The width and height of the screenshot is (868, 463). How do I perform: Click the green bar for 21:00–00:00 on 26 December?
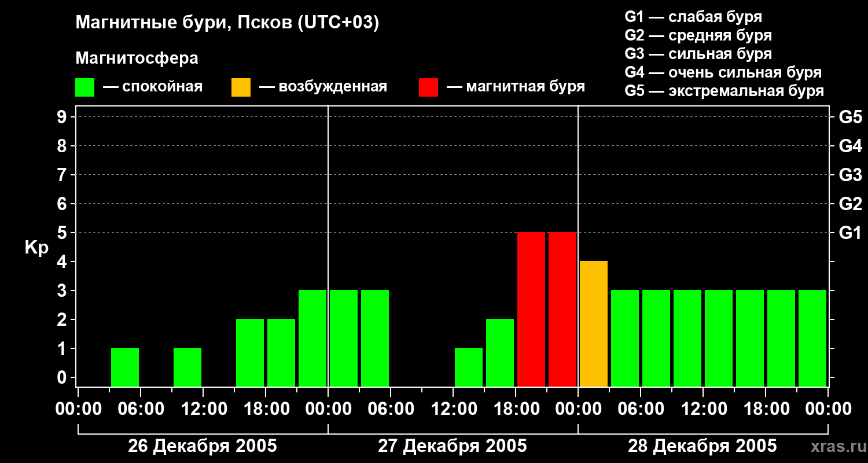(312, 338)
